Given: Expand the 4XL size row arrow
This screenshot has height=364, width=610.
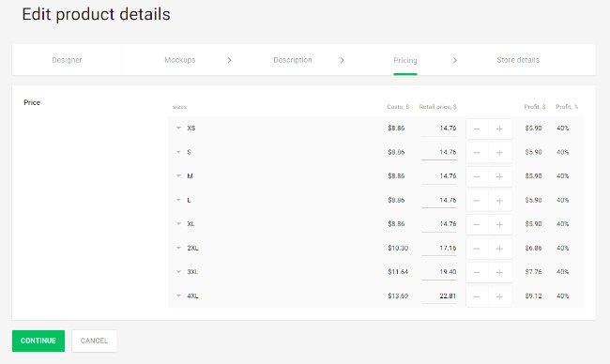Looking at the screenshot, I should (x=178, y=296).
